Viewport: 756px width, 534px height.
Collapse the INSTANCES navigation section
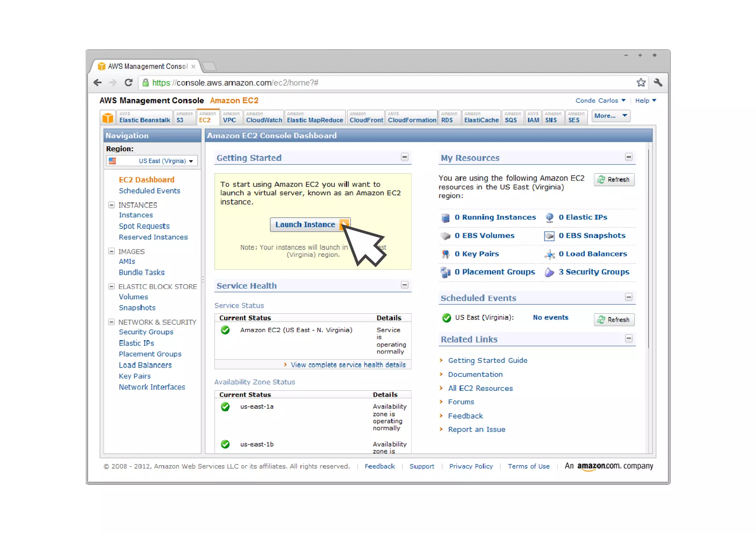click(x=111, y=205)
